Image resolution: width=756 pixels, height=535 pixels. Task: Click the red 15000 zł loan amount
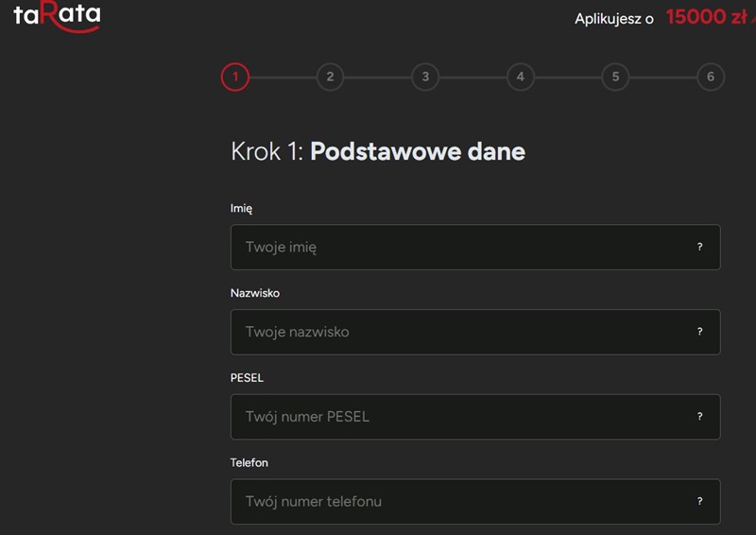pos(706,17)
